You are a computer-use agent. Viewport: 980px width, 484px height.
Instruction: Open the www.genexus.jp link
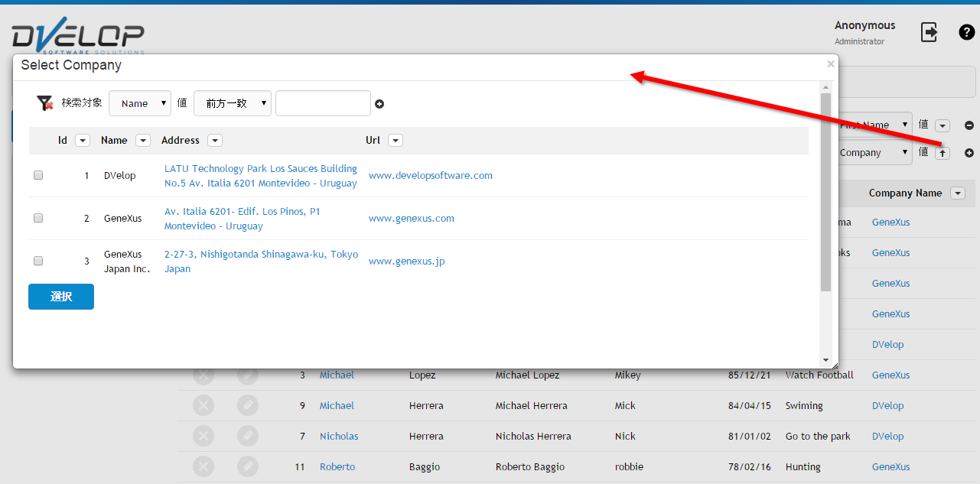[x=406, y=261]
